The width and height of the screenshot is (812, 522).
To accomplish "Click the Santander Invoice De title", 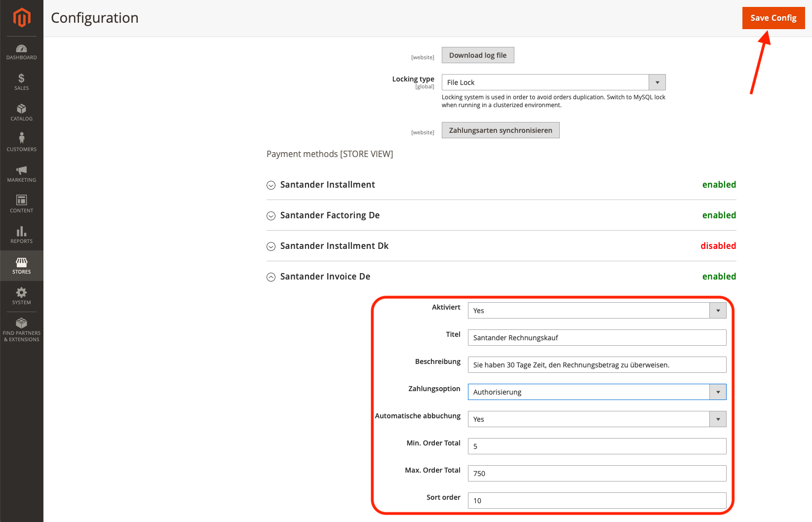I will pyautogui.click(x=325, y=277).
